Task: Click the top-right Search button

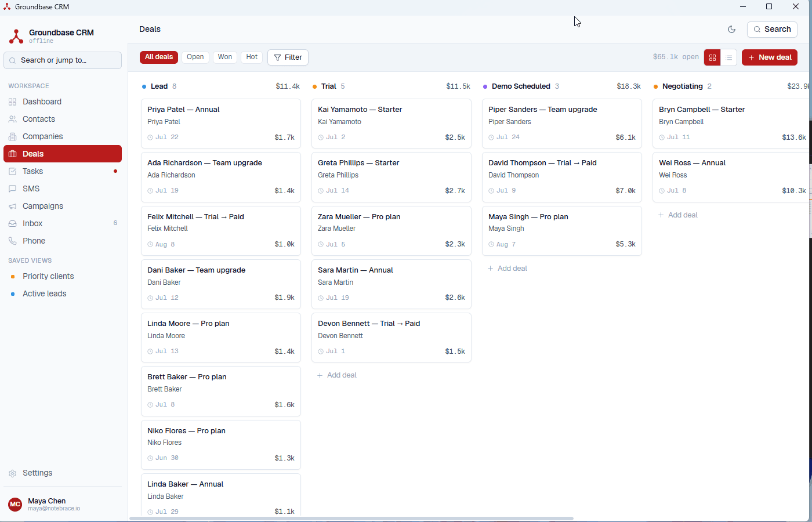Action: tap(772, 29)
